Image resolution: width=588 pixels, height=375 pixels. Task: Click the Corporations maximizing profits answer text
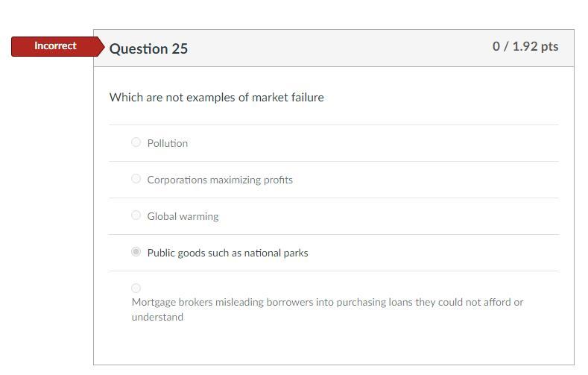(220, 180)
